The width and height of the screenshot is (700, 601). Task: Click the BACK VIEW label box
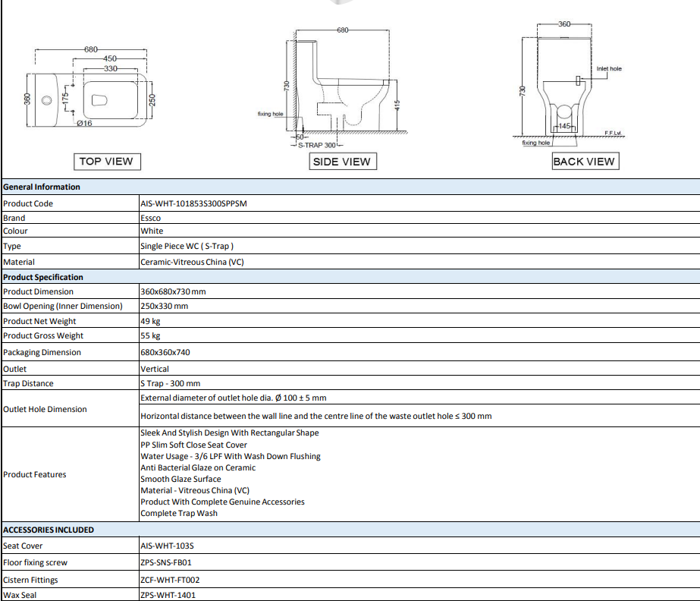(585, 162)
